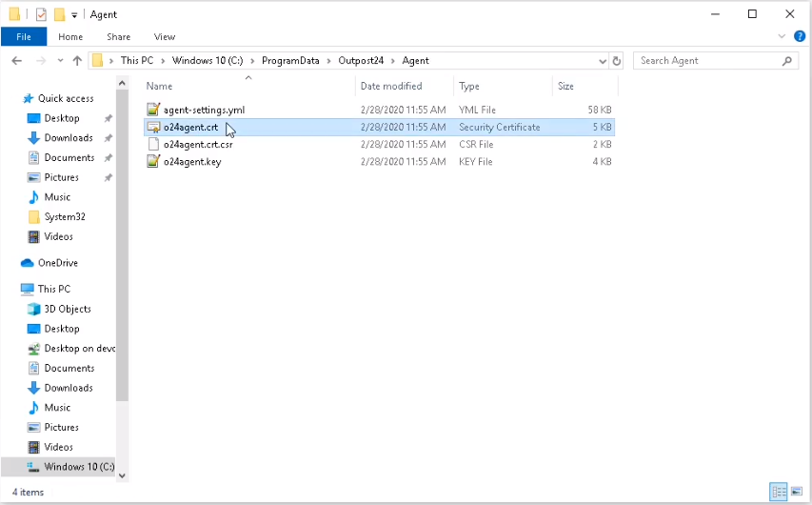Expand the ribbon with chevron arrow
The width and height of the screenshot is (812, 505).
click(x=782, y=37)
